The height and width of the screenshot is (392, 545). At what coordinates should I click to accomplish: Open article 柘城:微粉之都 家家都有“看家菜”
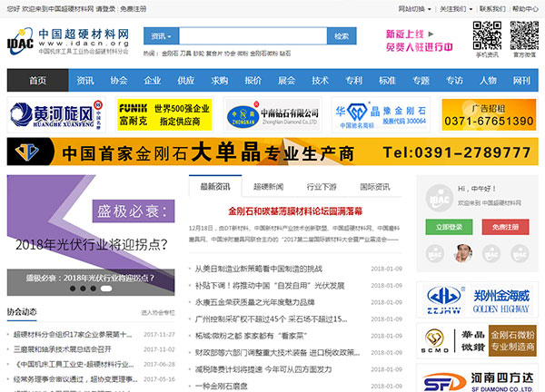tap(251, 336)
